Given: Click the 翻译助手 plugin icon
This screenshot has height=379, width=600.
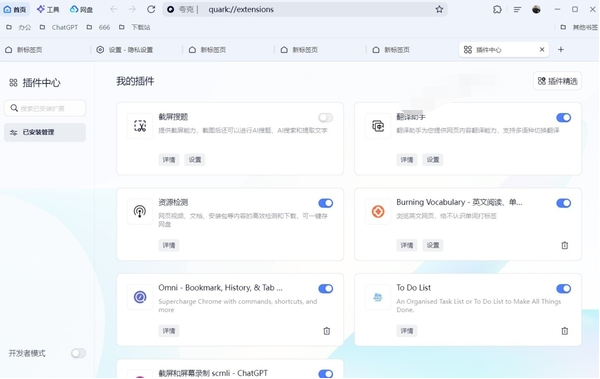Looking at the screenshot, I should 378,126.
